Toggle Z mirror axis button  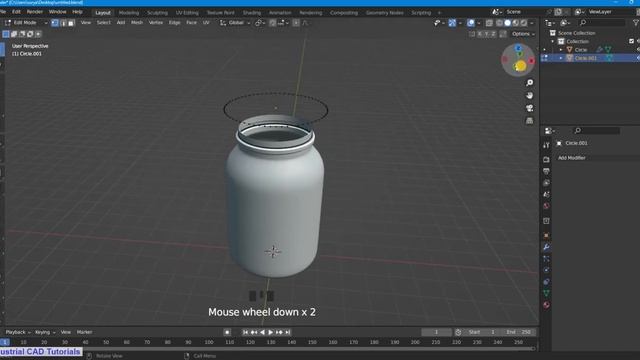pos(493,34)
